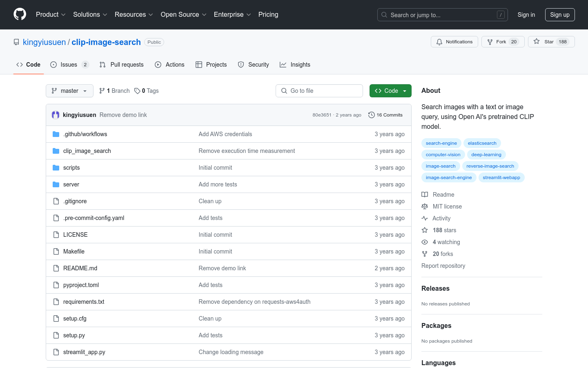
Task: Click the Makefile file icon
Action: click(56, 251)
